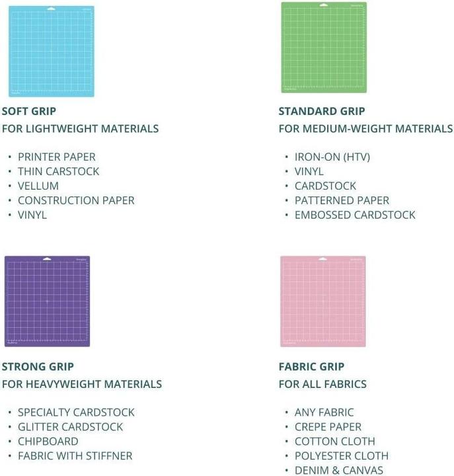The height and width of the screenshot is (476, 454).
Task: Select the STANDARD GRIP heading
Action: coord(322,111)
